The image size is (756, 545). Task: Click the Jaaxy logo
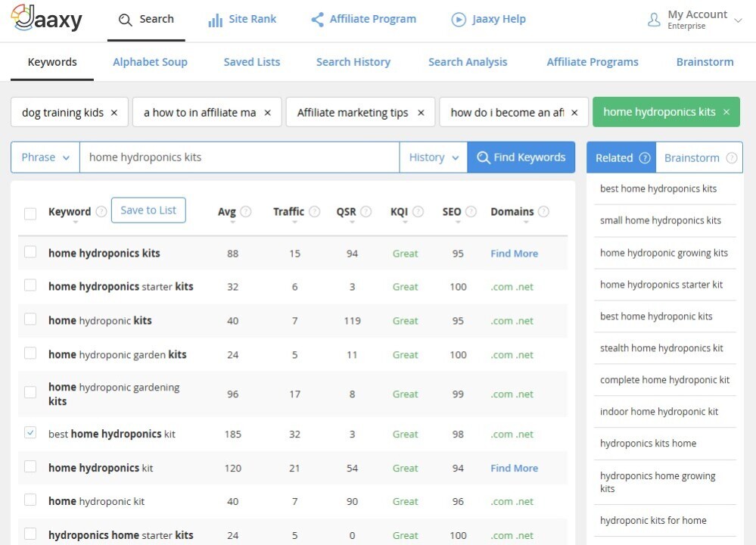click(46, 18)
